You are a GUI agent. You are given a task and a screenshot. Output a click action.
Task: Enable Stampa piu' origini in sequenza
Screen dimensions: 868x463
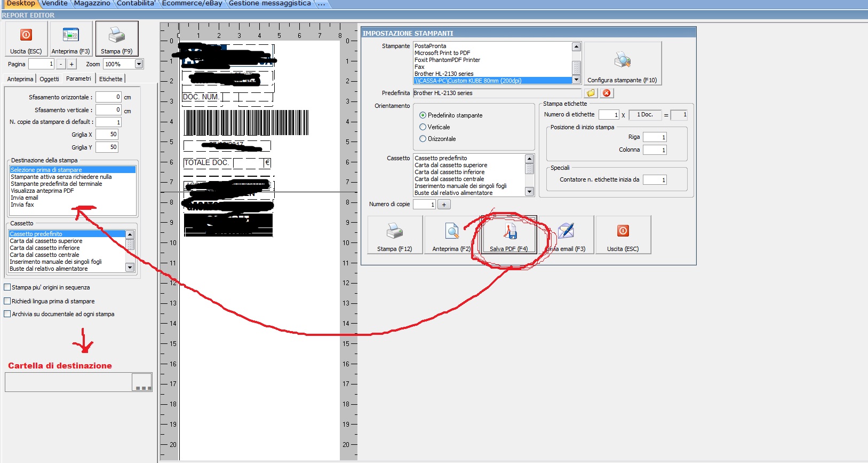point(47,287)
